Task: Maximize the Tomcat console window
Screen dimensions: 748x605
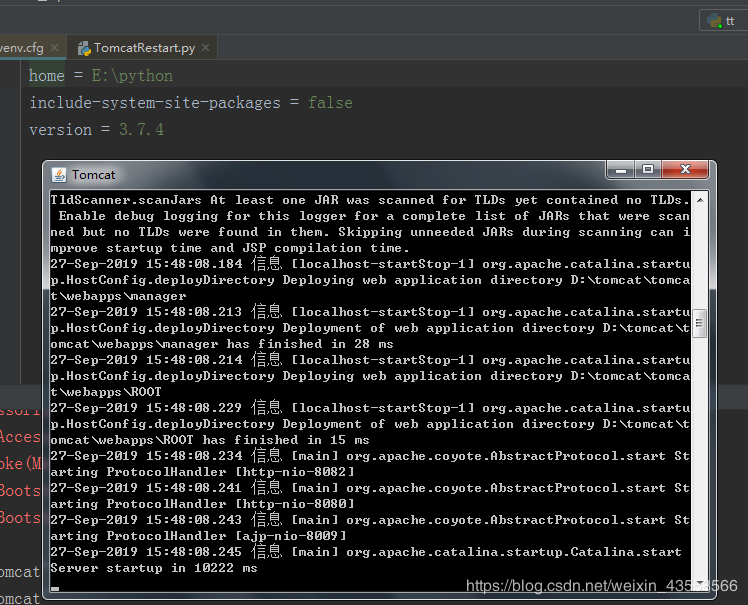Action: (x=648, y=169)
